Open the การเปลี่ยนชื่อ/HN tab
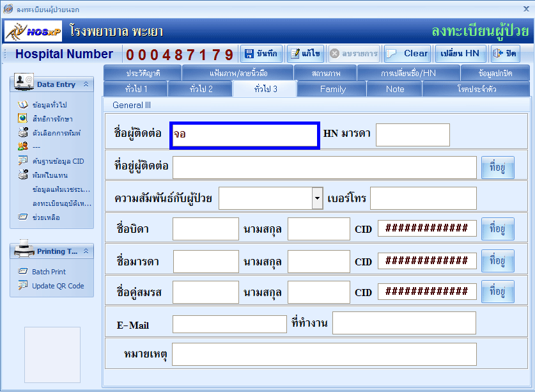Screen dimensions: 535x392 [x=408, y=73]
